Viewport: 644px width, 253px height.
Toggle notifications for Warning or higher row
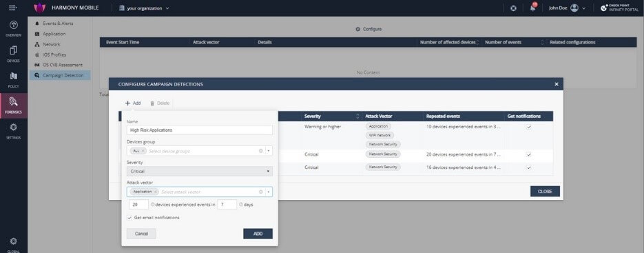pyautogui.click(x=528, y=127)
